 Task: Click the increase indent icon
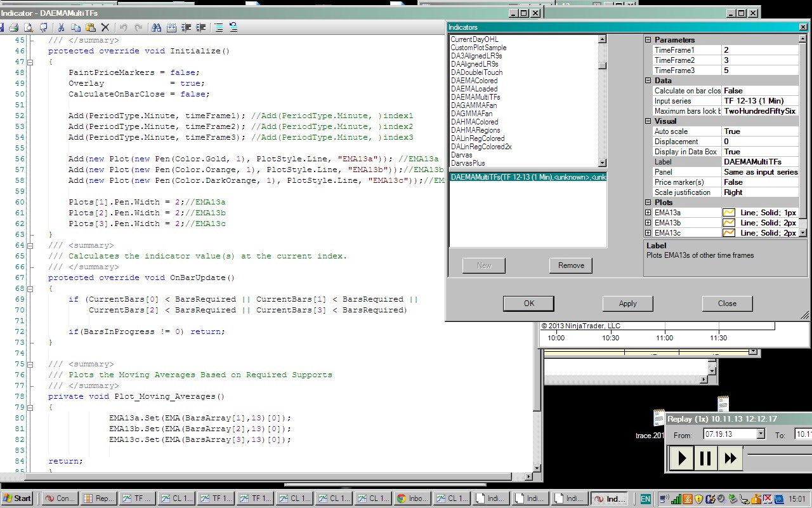(201, 27)
